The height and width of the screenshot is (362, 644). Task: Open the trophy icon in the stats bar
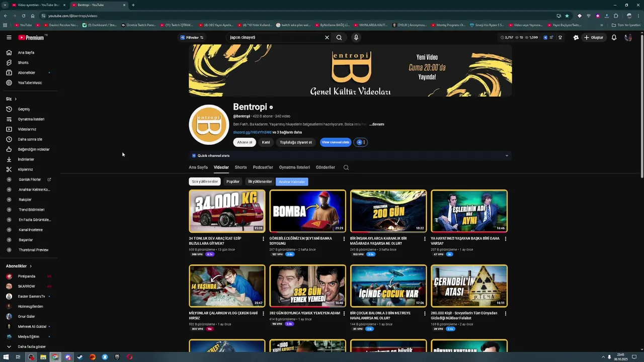tap(560, 38)
